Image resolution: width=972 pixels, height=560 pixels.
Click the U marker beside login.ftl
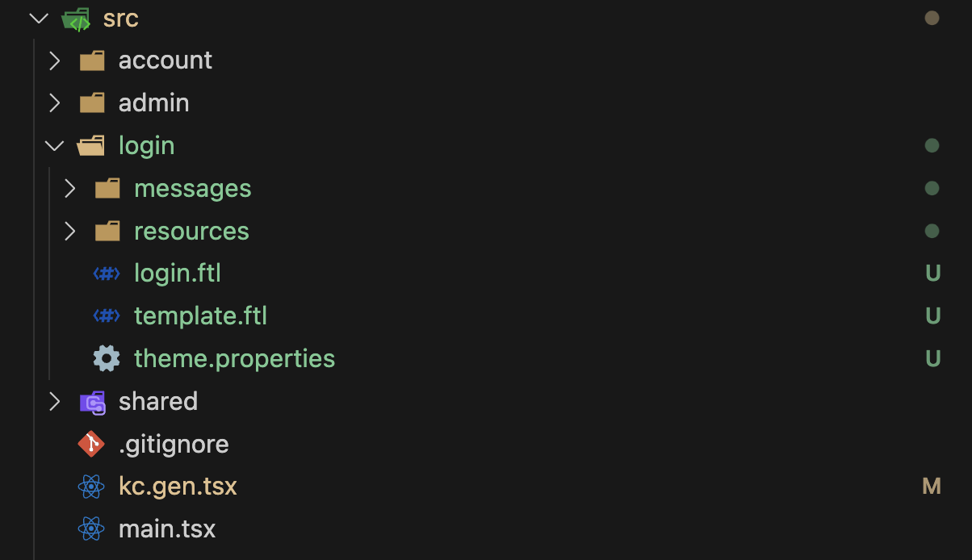point(932,273)
